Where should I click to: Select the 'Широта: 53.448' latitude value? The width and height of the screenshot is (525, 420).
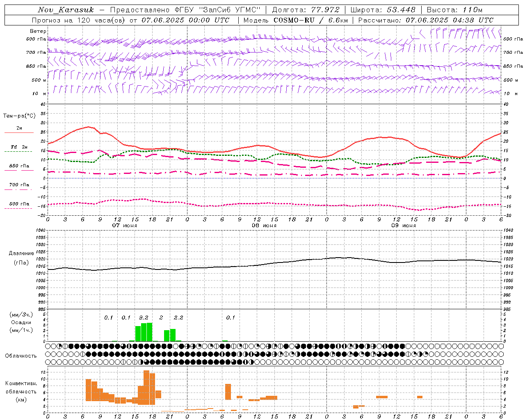tap(383, 10)
